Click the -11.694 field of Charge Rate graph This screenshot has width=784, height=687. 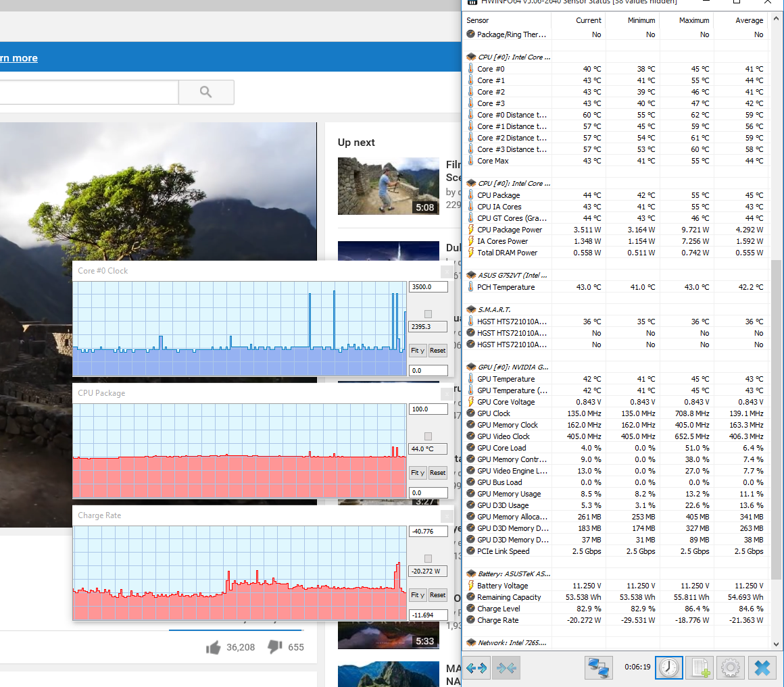click(428, 615)
